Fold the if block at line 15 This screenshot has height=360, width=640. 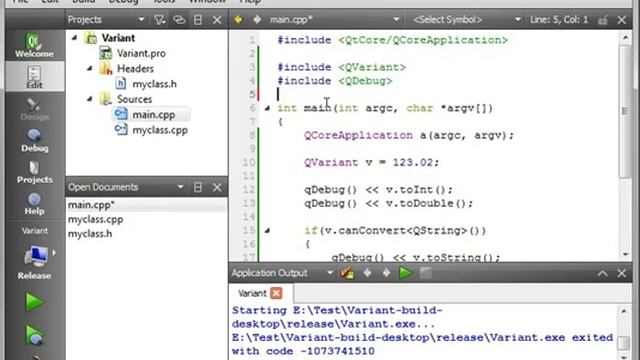[x=267, y=231]
